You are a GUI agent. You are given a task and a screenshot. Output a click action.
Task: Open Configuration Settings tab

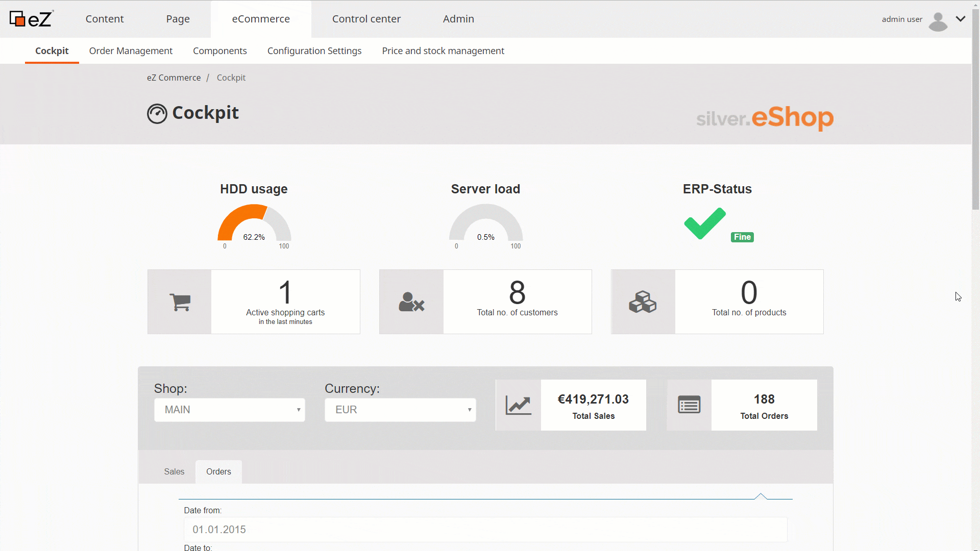click(x=314, y=51)
